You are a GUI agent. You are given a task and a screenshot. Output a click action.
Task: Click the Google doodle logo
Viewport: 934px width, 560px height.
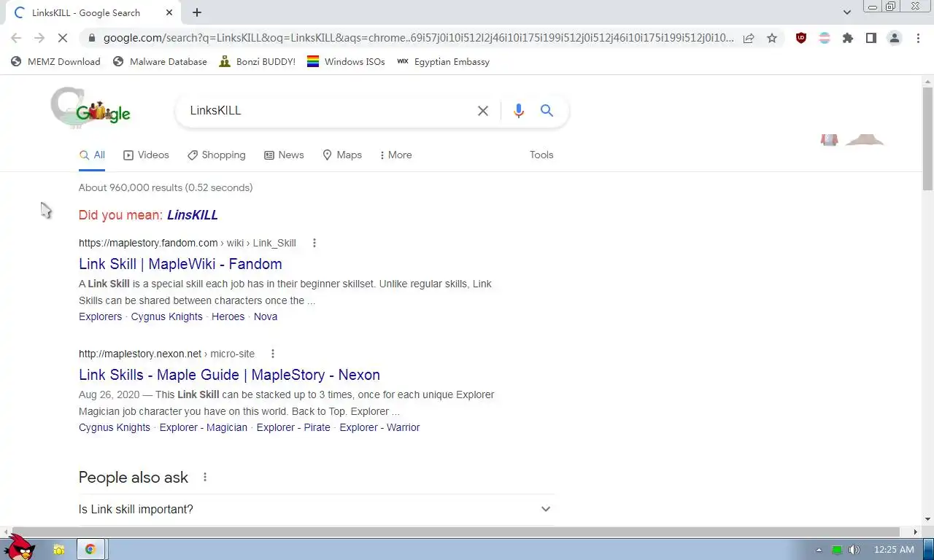[x=90, y=109]
